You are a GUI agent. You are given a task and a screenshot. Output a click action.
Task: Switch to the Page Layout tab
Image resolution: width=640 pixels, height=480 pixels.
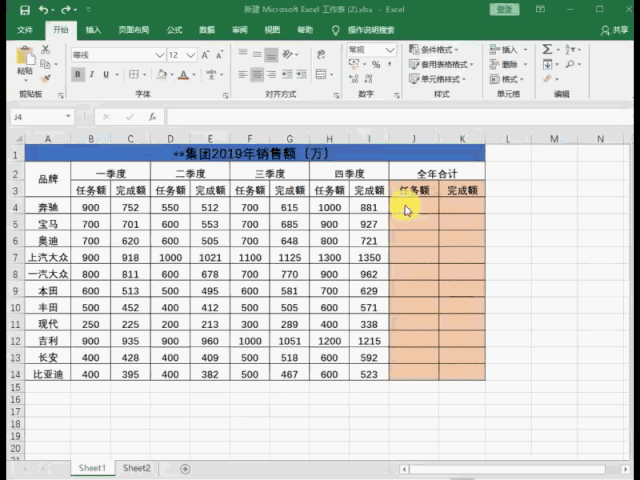133,30
